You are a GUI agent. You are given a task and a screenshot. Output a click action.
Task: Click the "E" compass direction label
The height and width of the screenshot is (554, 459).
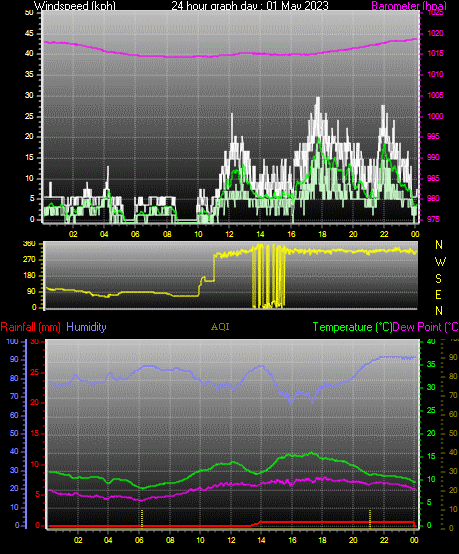click(439, 295)
